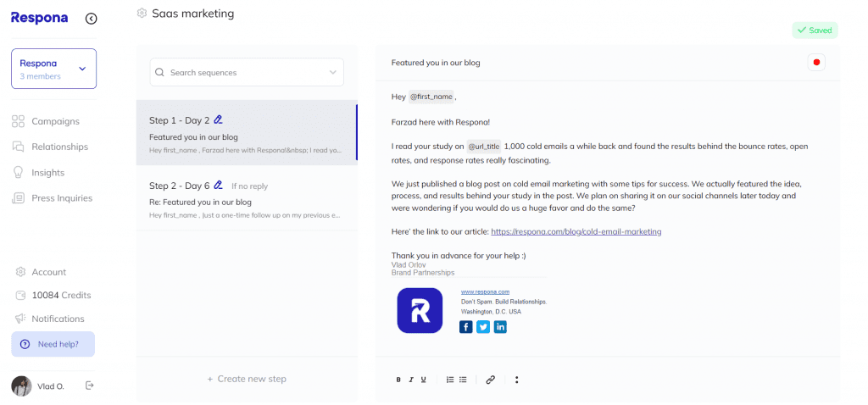Open more editor options (three dots)
Viewport: 868px width, 405px height.
point(516,380)
